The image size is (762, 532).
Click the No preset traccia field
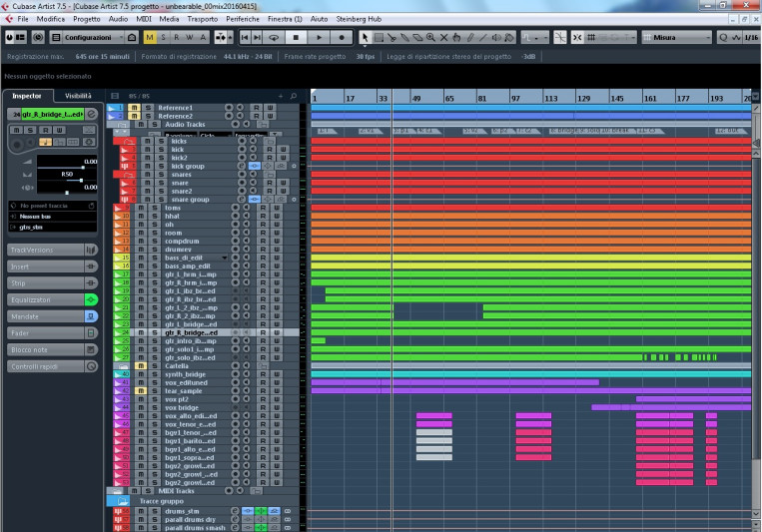(x=53, y=206)
